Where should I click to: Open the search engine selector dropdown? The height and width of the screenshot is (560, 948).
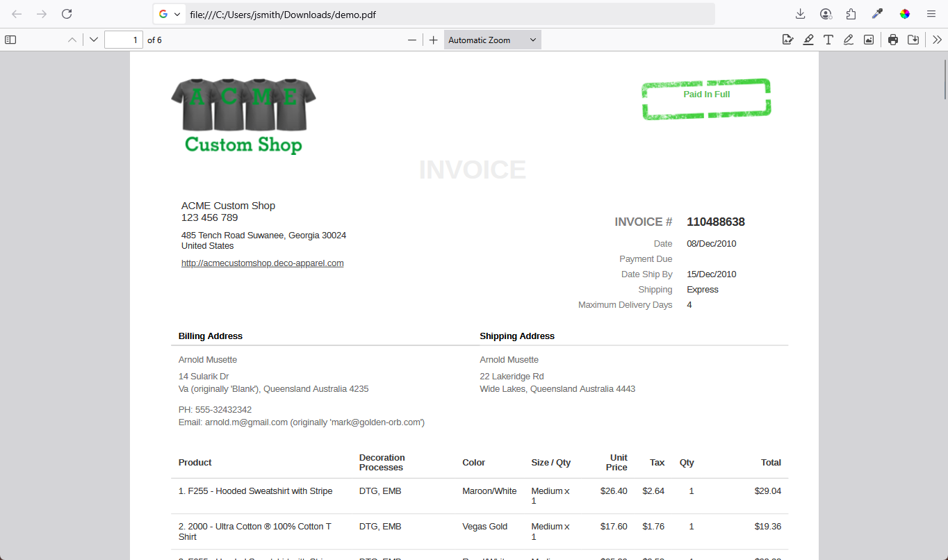click(169, 14)
